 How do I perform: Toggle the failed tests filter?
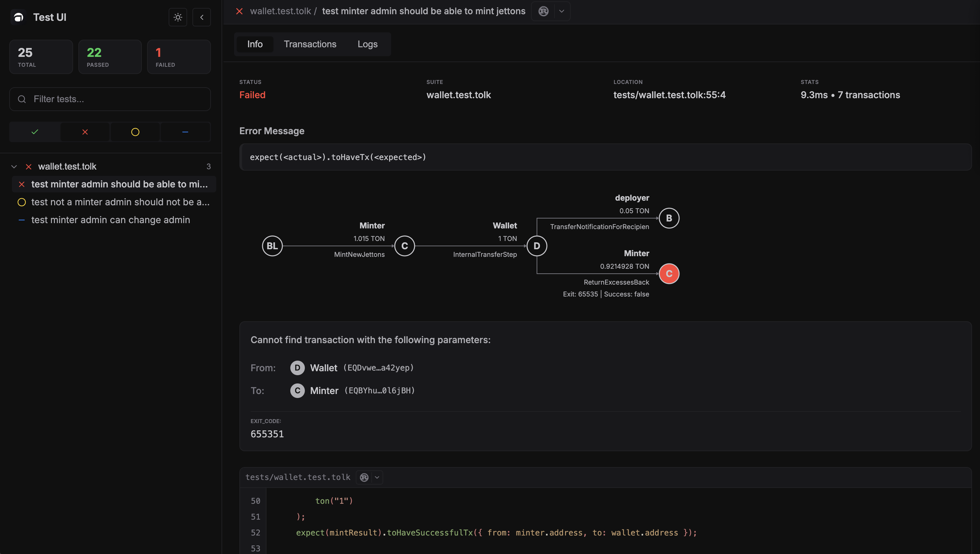coord(85,132)
